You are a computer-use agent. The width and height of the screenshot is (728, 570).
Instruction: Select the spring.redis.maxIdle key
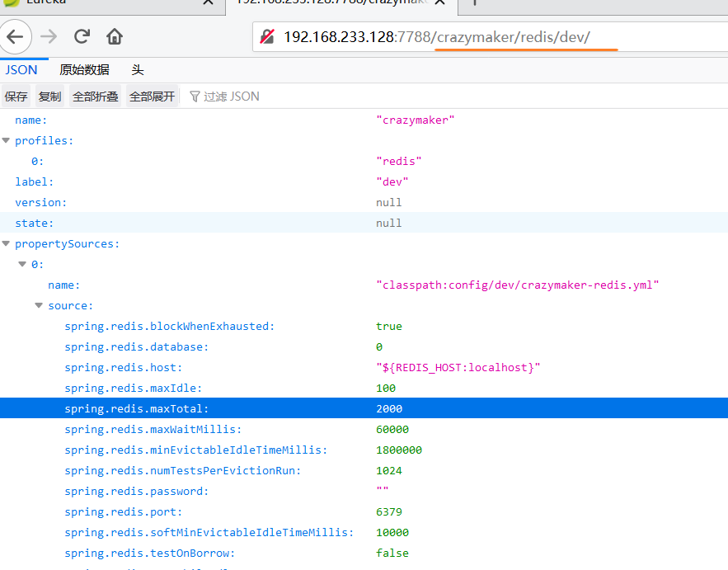coord(134,388)
